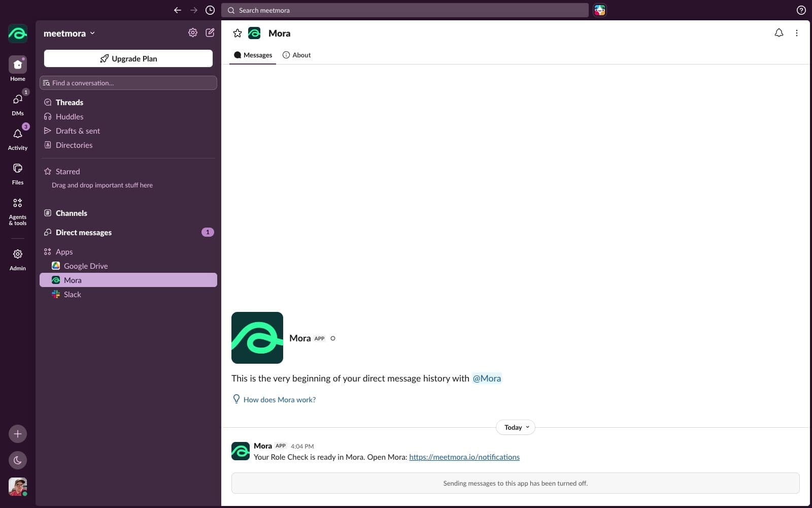The image size is (812, 508).
Task: Compose a new message
Action: coord(210,33)
